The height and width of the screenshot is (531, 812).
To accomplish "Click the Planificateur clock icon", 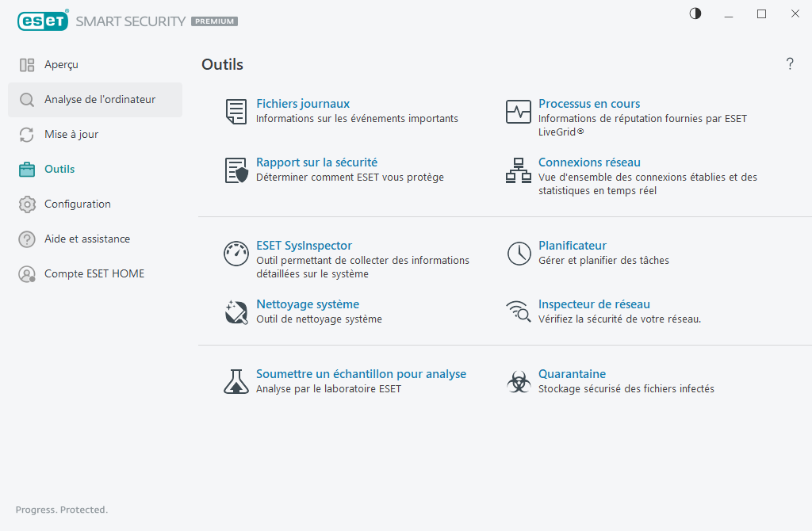I will [519, 254].
